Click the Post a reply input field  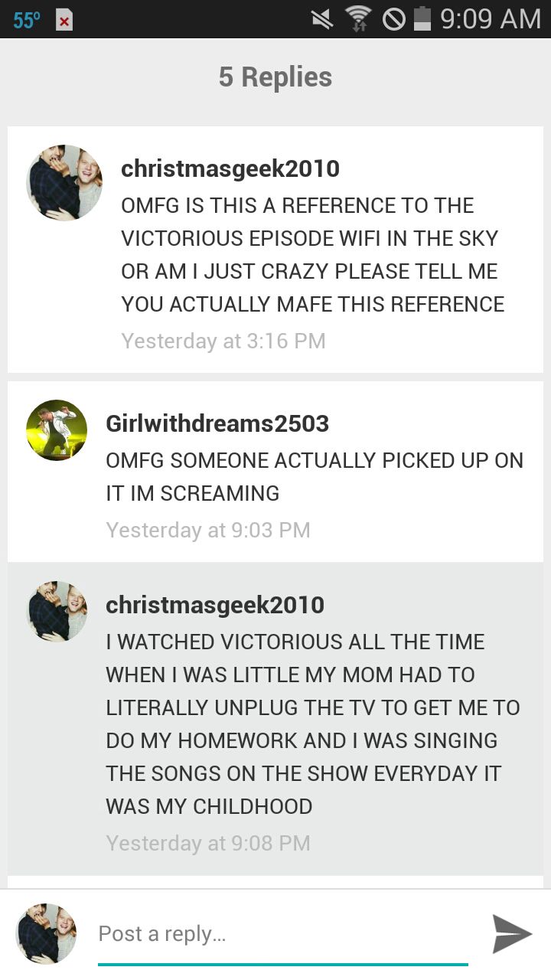[283, 934]
